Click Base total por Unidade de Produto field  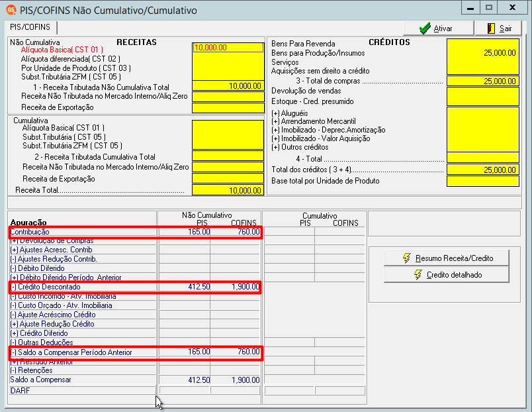coord(483,181)
